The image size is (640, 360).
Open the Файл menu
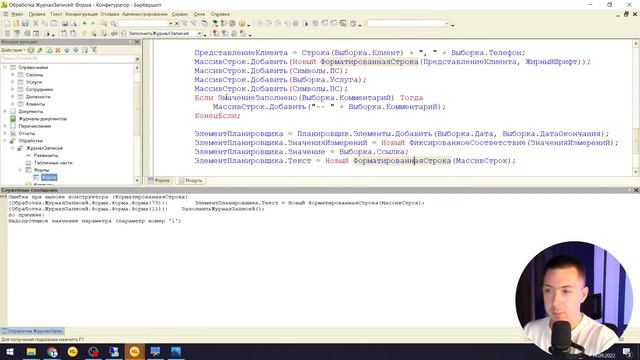pyautogui.click(x=17, y=14)
